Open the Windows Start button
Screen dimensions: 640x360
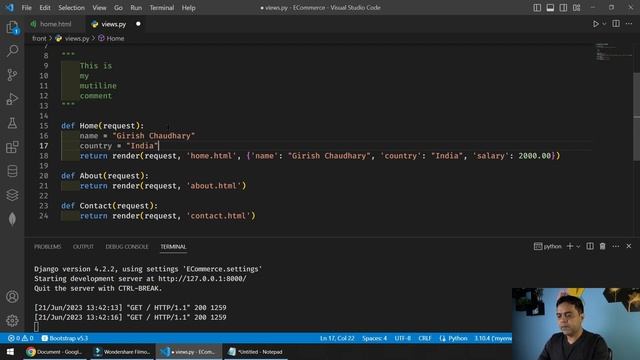click(x=10, y=352)
